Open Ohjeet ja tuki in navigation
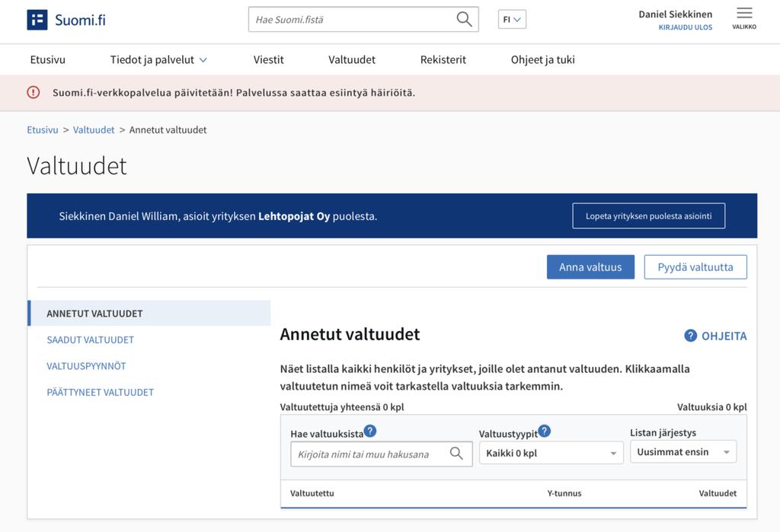This screenshot has height=532, width=780. click(x=542, y=59)
